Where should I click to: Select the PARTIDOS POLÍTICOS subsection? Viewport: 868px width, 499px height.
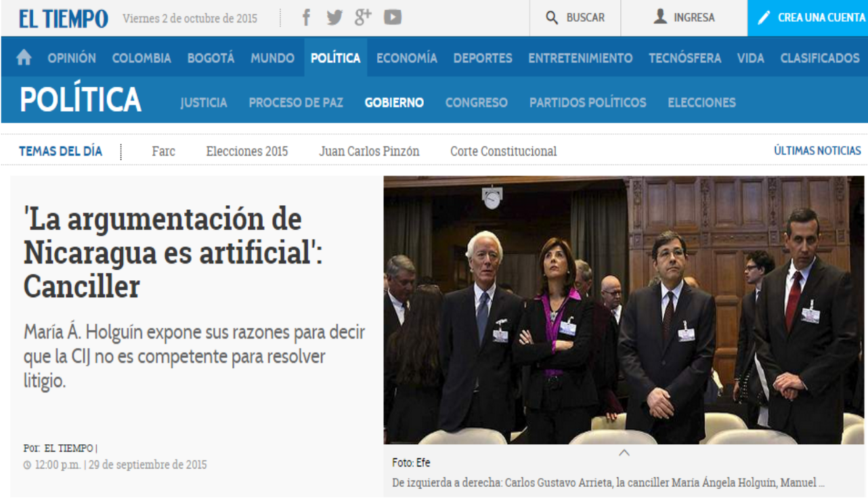click(588, 103)
